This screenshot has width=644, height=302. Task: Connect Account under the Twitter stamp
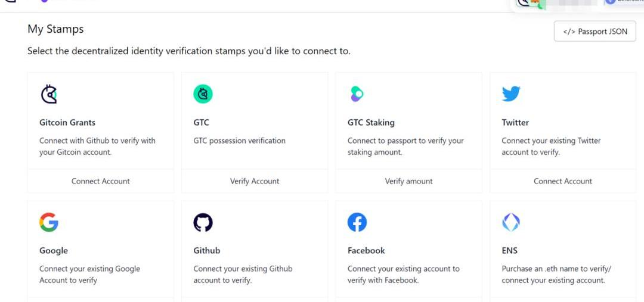[563, 181]
